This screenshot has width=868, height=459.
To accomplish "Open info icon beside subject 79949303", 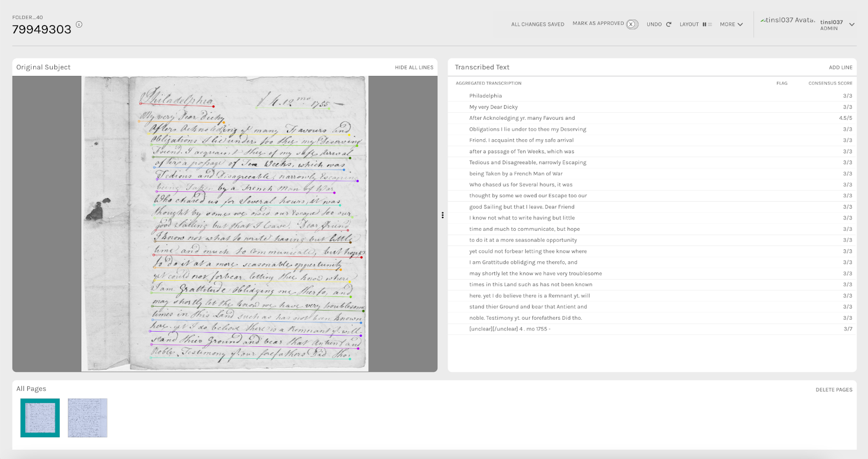I will 79,24.
